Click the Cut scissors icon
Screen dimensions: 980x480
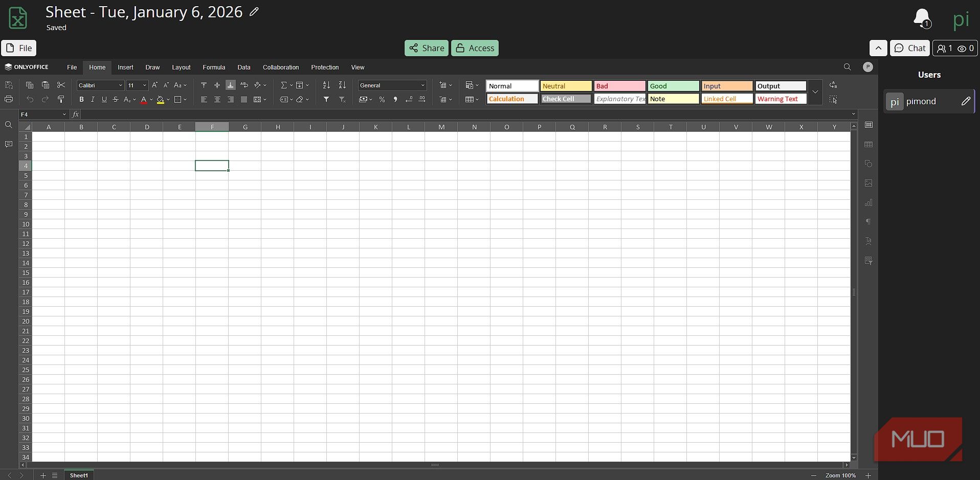(61, 85)
